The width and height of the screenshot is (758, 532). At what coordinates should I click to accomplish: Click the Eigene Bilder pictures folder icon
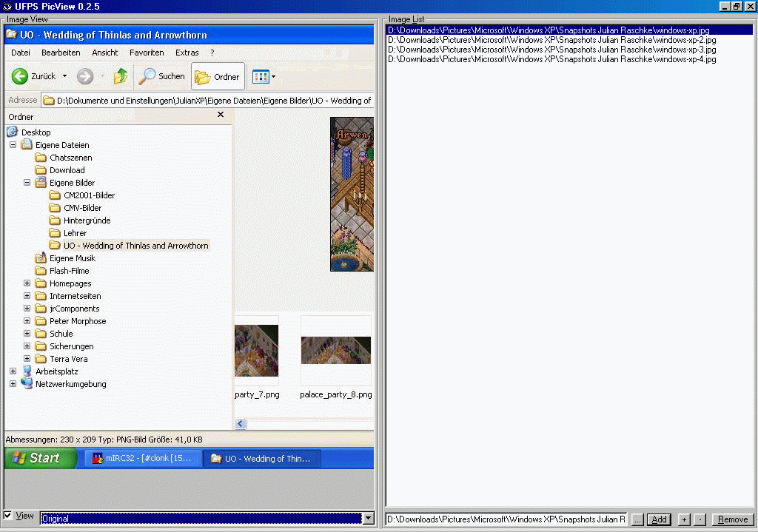tap(41, 183)
